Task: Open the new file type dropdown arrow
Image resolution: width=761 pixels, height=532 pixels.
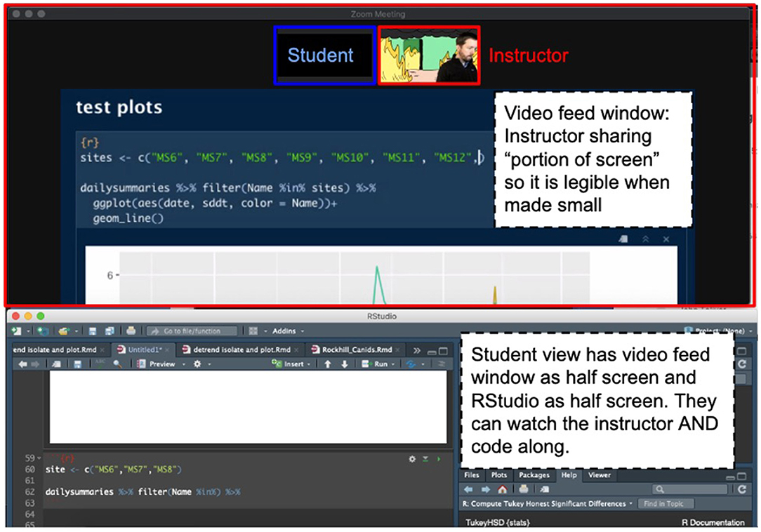Action: point(28,331)
